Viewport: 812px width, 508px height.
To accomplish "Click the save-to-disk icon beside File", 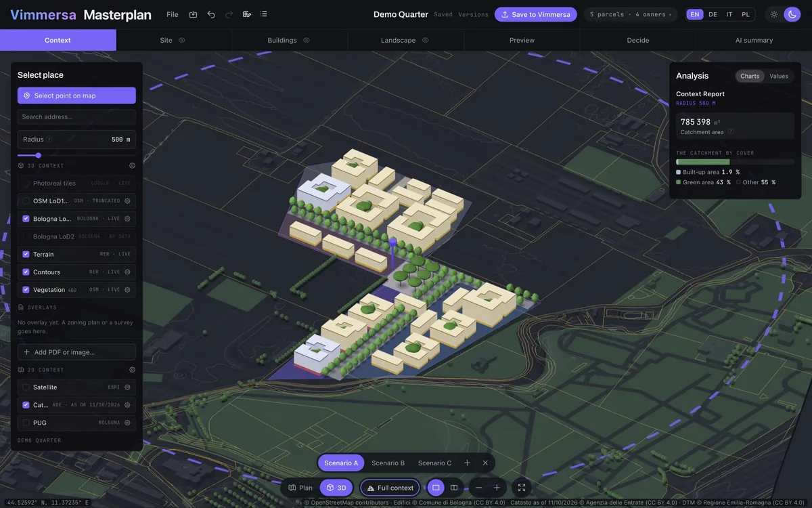I will 193,14.
